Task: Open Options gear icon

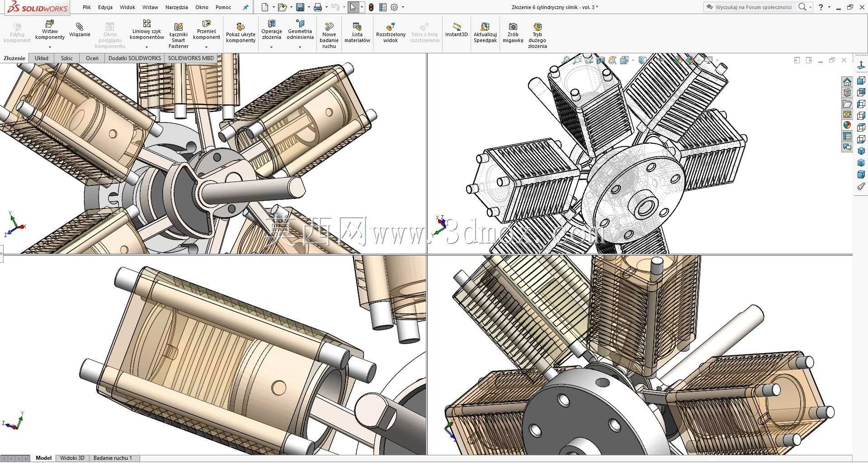Action: 394,7
